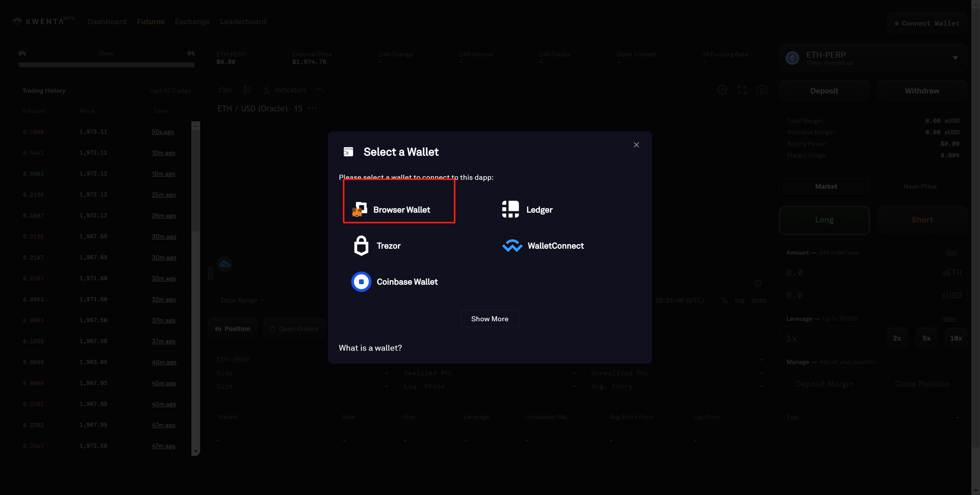
Task: Open the 50s ago trade link
Action: [x=163, y=132]
